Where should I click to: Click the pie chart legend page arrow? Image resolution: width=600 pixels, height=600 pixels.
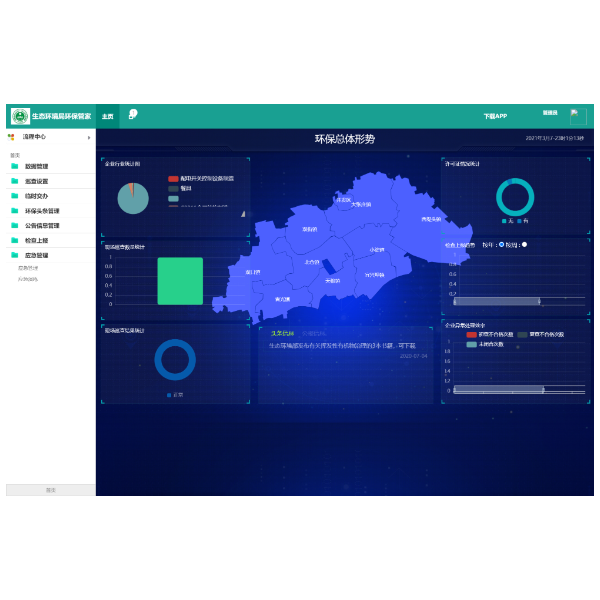242,213
